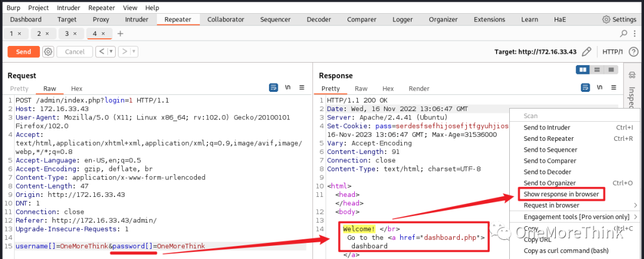Close Repeater tab 1
The height and width of the screenshot is (259, 644).
click(x=20, y=33)
